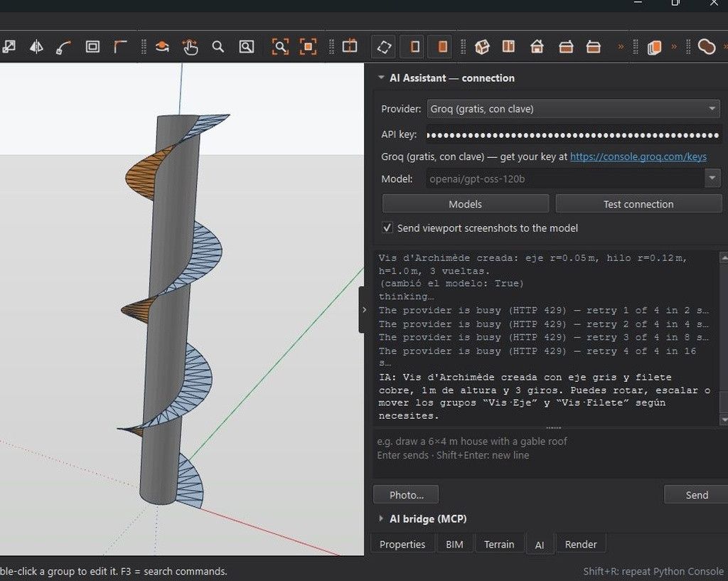Click Zoom Extents magnifier with orange brackets
The height and width of the screenshot is (581, 728).
280,46
